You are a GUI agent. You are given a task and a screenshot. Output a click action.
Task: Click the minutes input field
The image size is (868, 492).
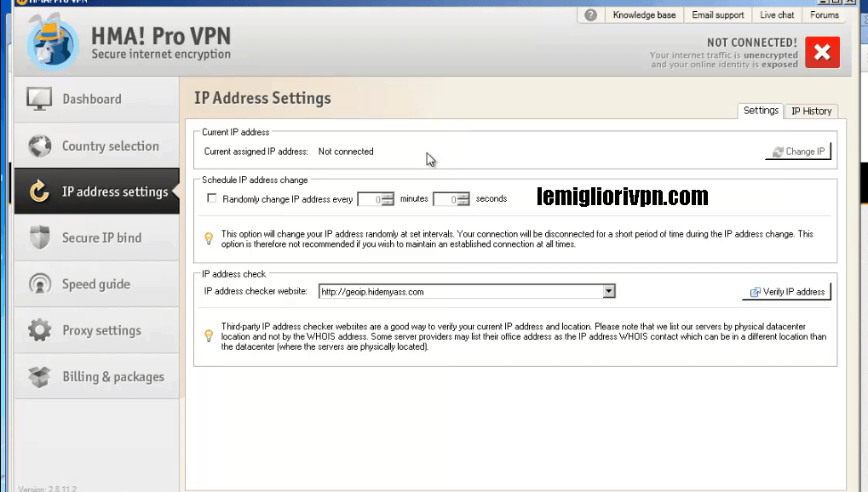coord(370,199)
